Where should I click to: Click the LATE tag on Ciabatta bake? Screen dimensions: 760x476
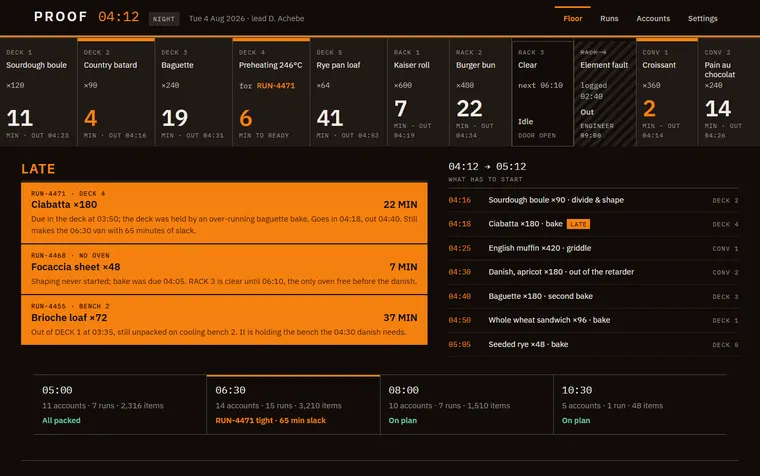click(x=578, y=224)
